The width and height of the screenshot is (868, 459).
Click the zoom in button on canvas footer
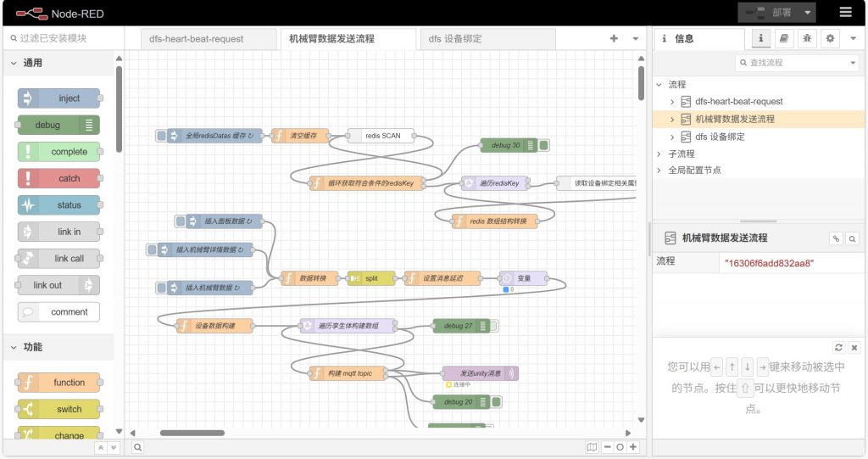point(633,447)
